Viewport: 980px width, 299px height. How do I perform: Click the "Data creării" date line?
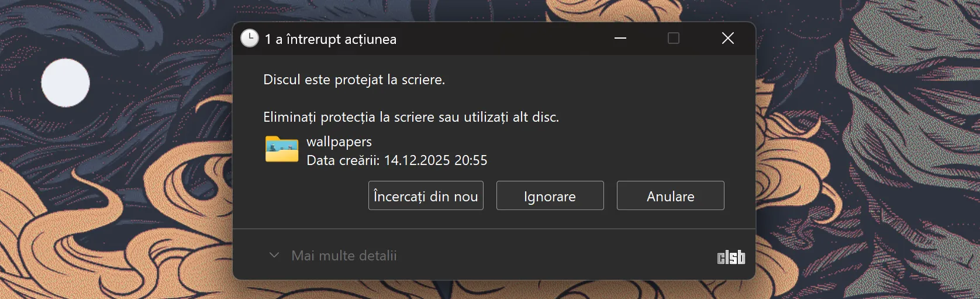click(x=396, y=160)
